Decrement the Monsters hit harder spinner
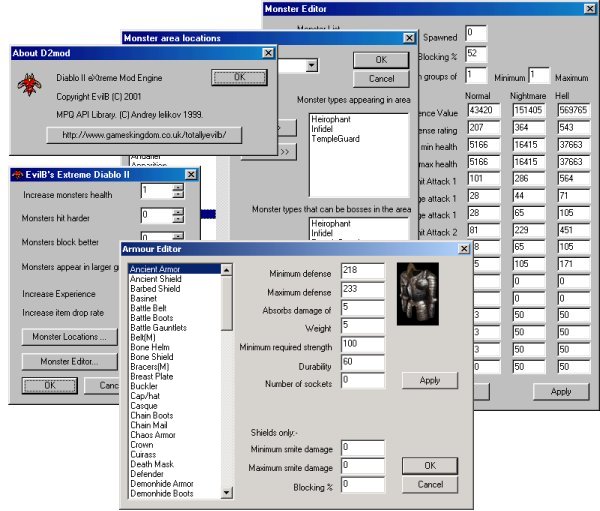The width and height of the screenshot is (600, 511). (x=178, y=219)
